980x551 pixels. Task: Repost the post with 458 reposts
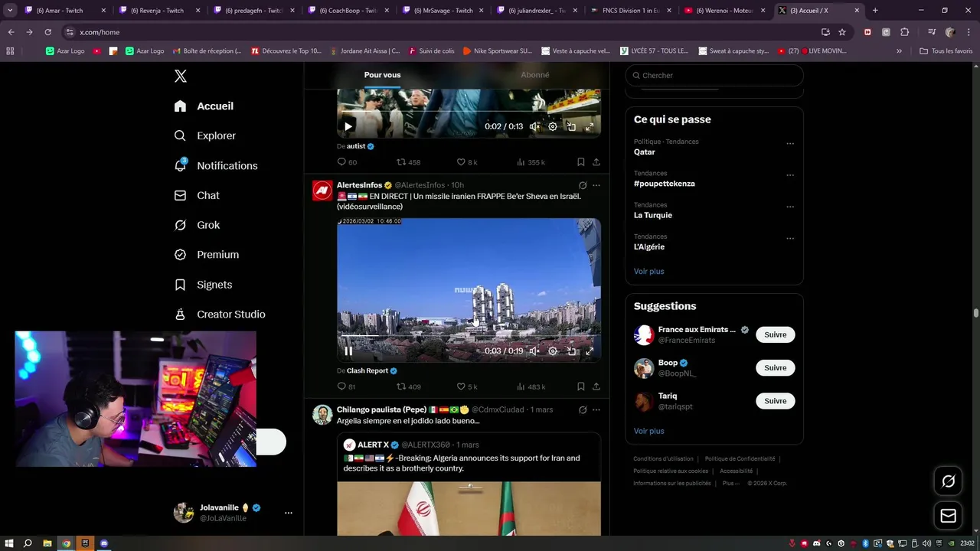pyautogui.click(x=408, y=162)
